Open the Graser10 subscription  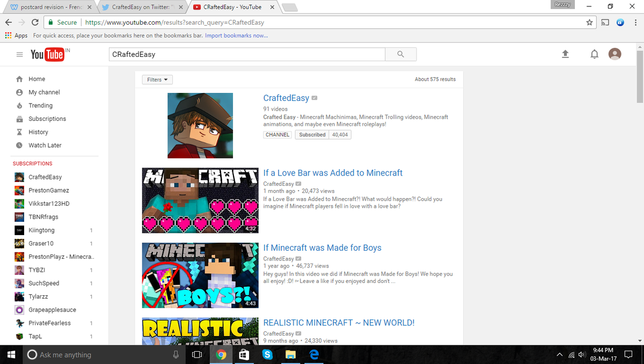click(x=41, y=243)
